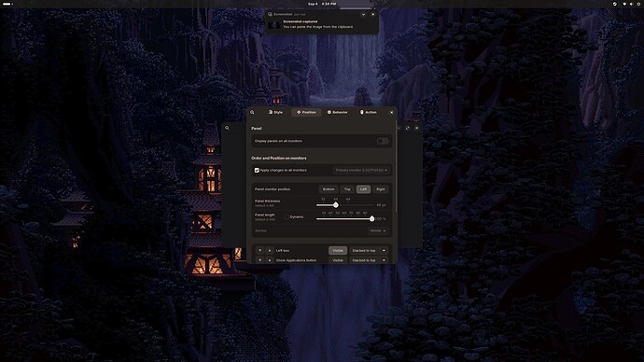Open Stacked to top dropdown for Left box
The image size is (644, 362).
pos(369,250)
